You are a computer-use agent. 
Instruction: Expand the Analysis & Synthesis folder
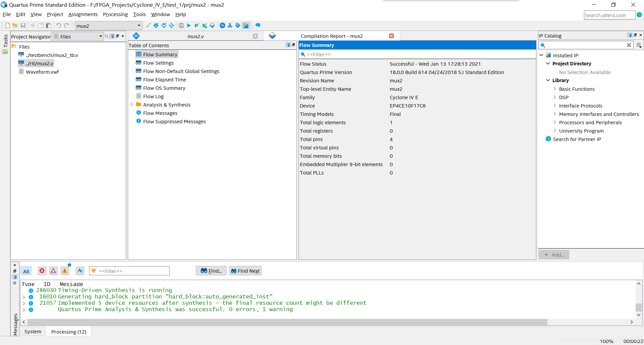(131, 105)
